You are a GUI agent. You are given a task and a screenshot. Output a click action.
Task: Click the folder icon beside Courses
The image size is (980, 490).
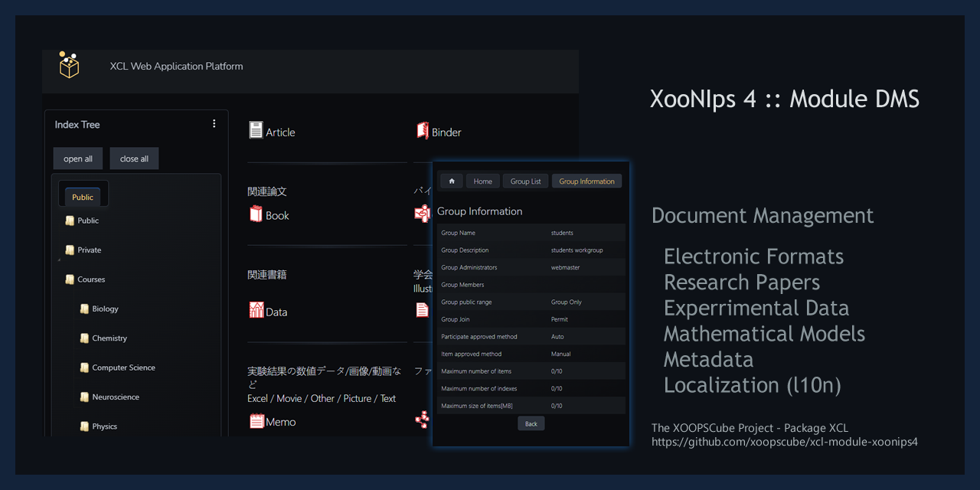[70, 279]
